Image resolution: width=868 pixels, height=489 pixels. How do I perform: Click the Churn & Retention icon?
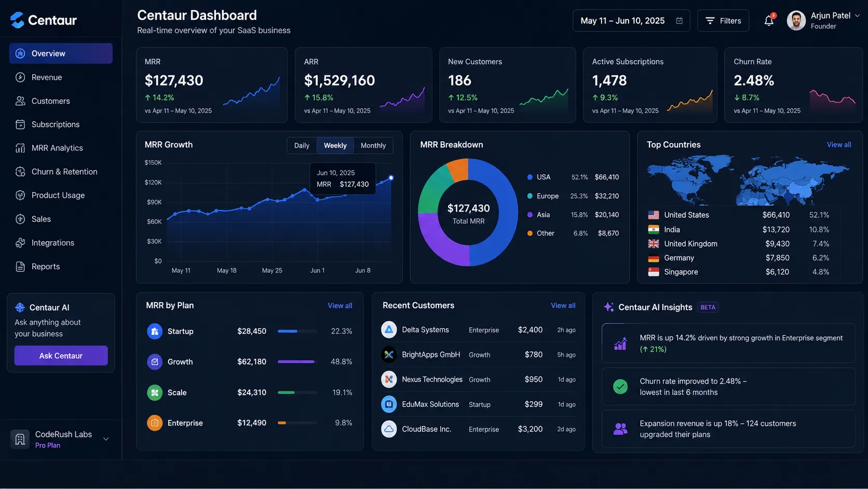(20, 172)
